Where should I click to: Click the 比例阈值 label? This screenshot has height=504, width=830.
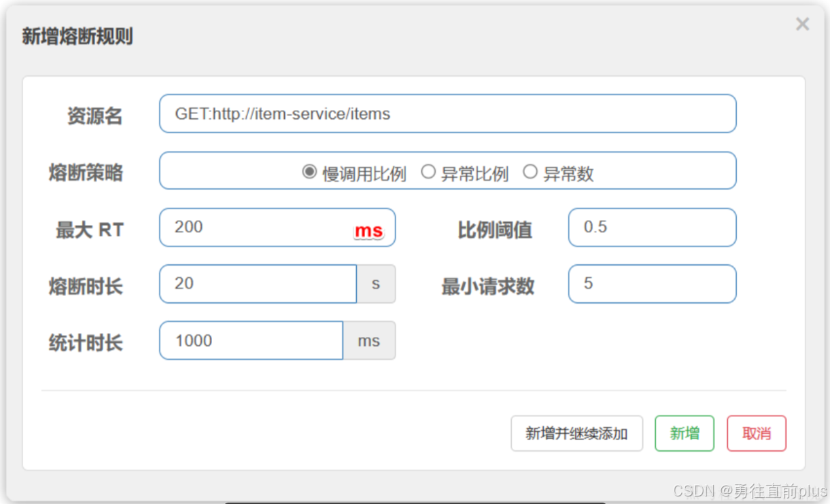click(x=495, y=230)
